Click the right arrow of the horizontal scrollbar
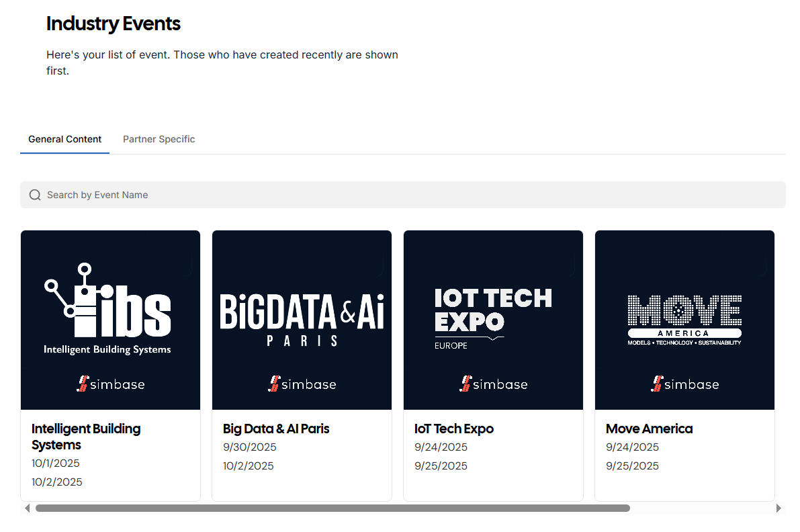The width and height of the screenshot is (800, 532). point(779,508)
